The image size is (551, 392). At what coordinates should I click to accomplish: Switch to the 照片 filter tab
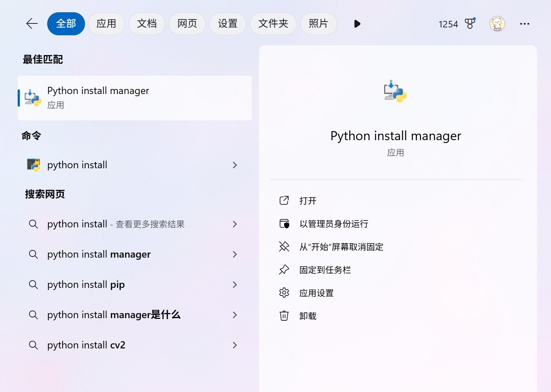[319, 24]
